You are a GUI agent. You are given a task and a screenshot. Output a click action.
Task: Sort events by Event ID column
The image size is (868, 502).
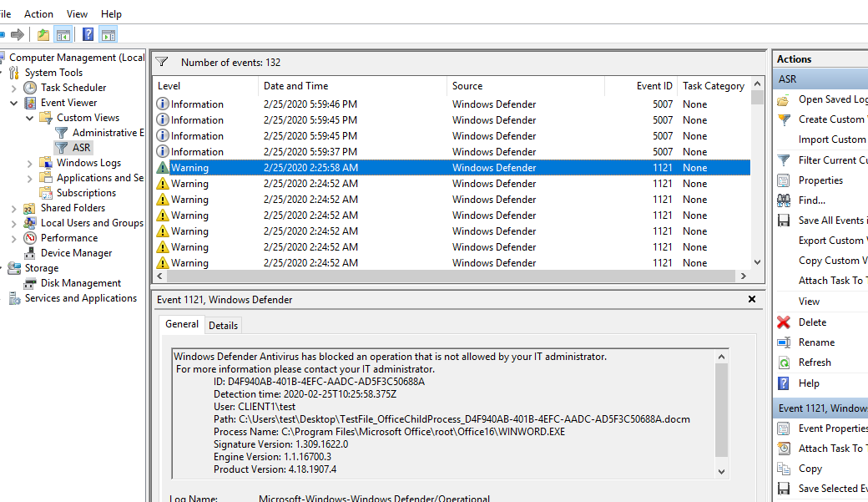640,86
